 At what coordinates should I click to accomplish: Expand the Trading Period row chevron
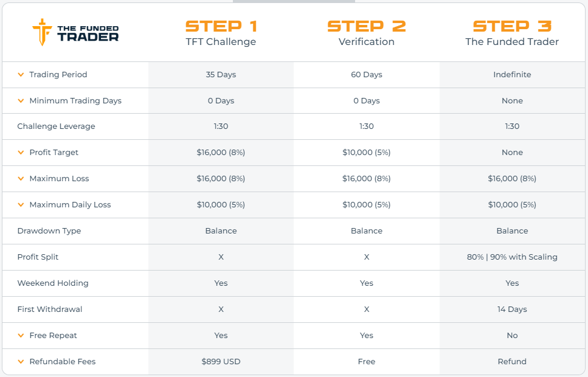coord(21,75)
